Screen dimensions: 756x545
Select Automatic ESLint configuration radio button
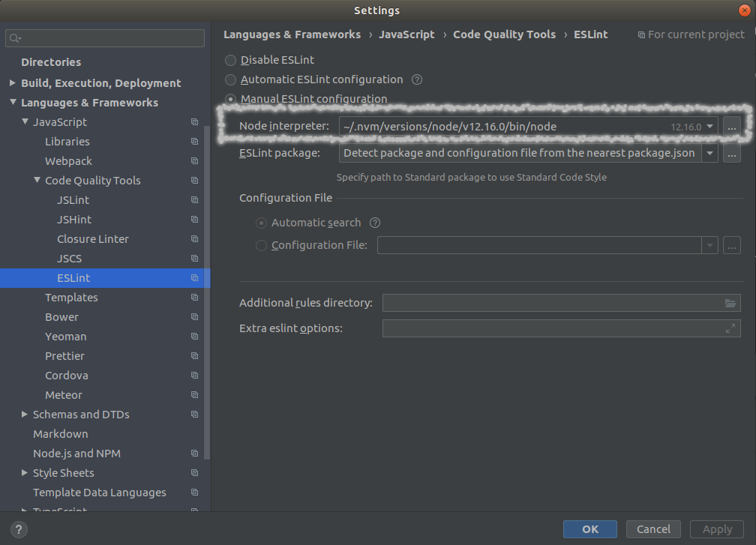[x=231, y=79]
